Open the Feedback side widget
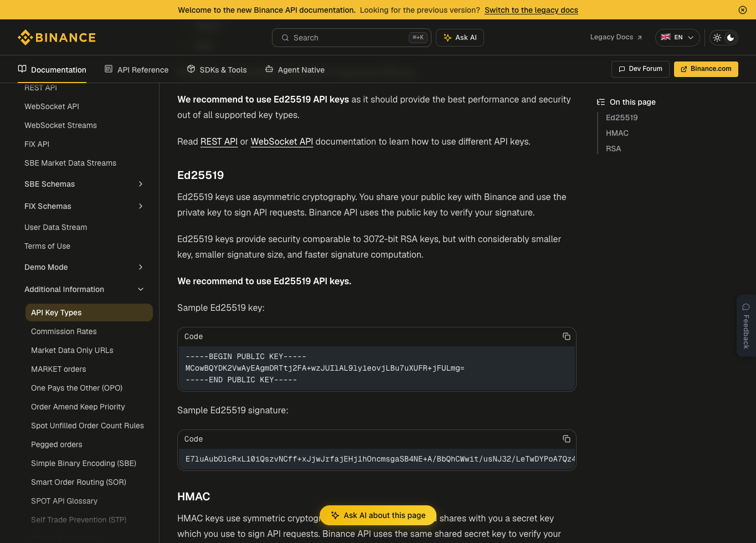756x543 pixels. click(x=746, y=326)
